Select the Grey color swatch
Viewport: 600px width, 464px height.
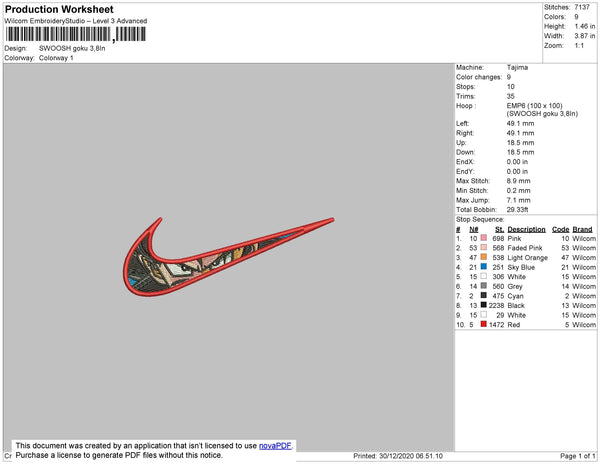tap(484, 286)
